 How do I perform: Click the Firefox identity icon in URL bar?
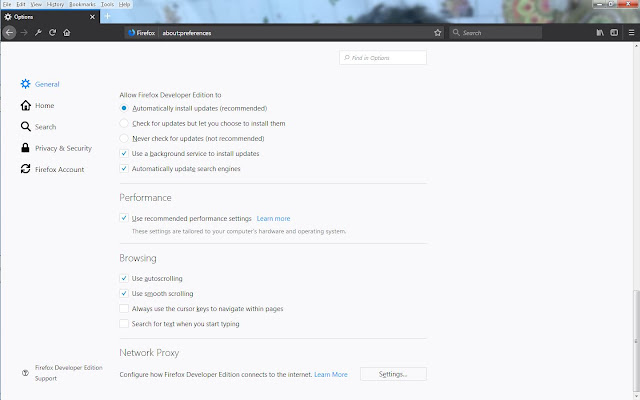click(141, 33)
